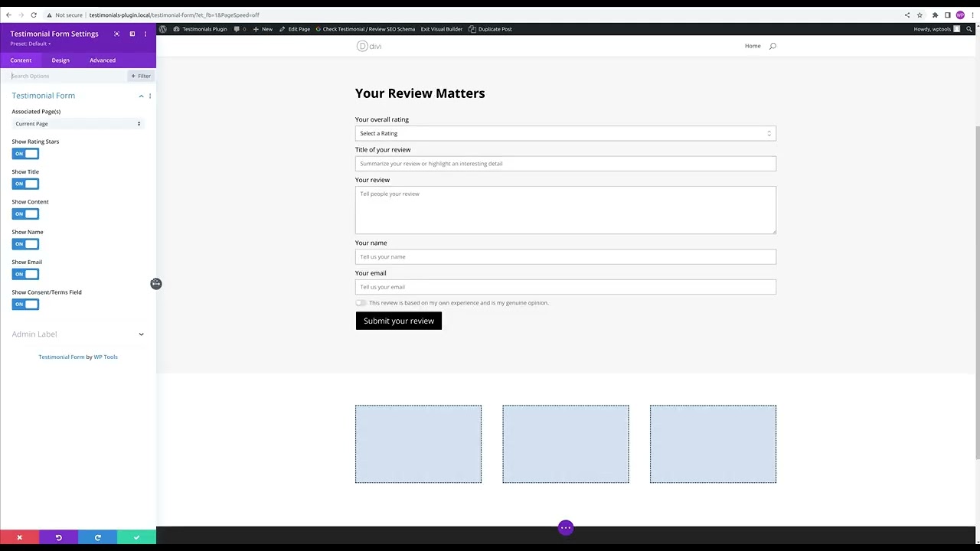Toggle Show Email switch
The image size is (980, 551).
click(x=25, y=274)
